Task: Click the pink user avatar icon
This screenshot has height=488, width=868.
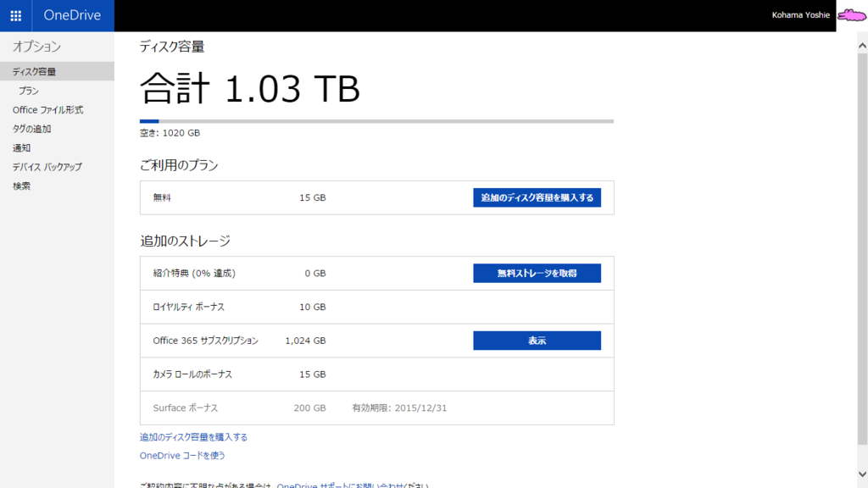Action: tap(851, 15)
